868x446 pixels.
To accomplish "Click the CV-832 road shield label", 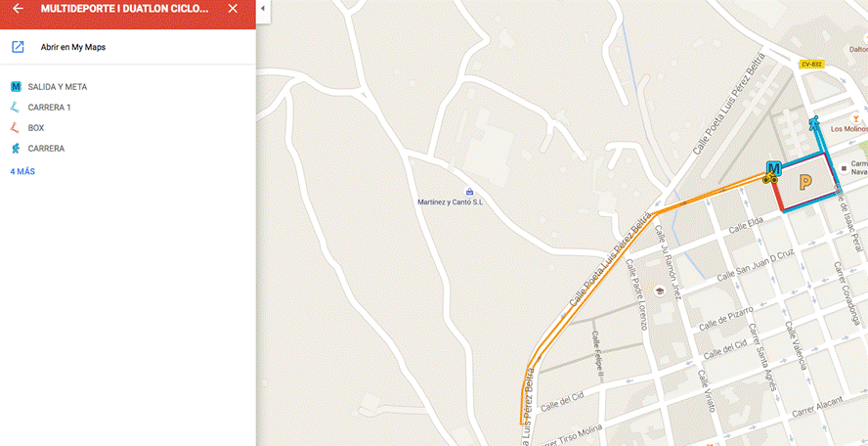I will 812,65.
